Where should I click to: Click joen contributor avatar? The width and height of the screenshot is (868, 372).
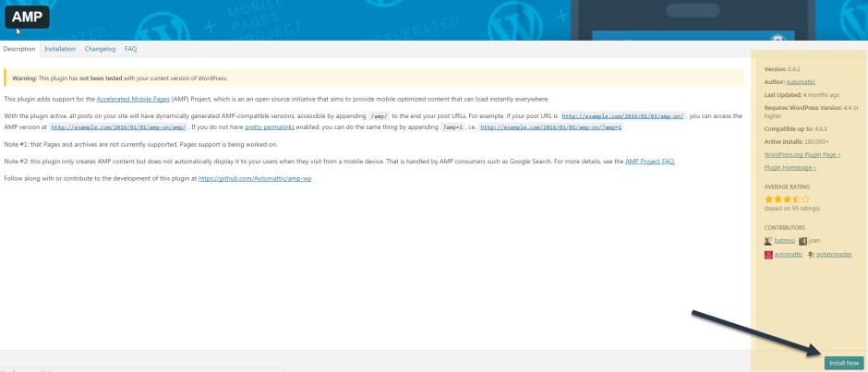click(802, 241)
